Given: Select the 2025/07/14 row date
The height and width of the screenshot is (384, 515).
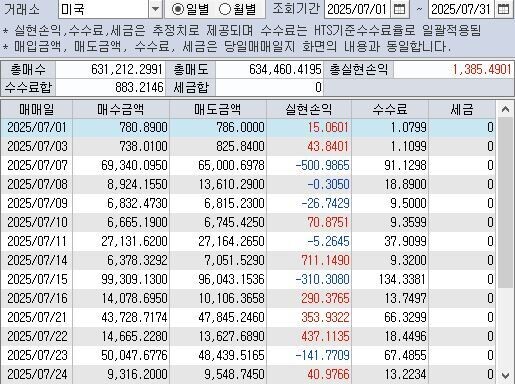Looking at the screenshot, I should [37, 260].
